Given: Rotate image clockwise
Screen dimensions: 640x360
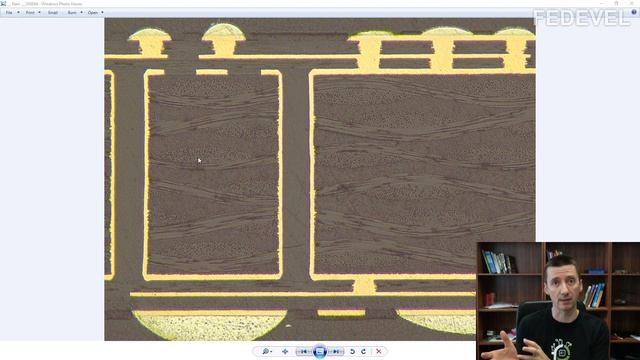Looking at the screenshot, I should [x=364, y=351].
